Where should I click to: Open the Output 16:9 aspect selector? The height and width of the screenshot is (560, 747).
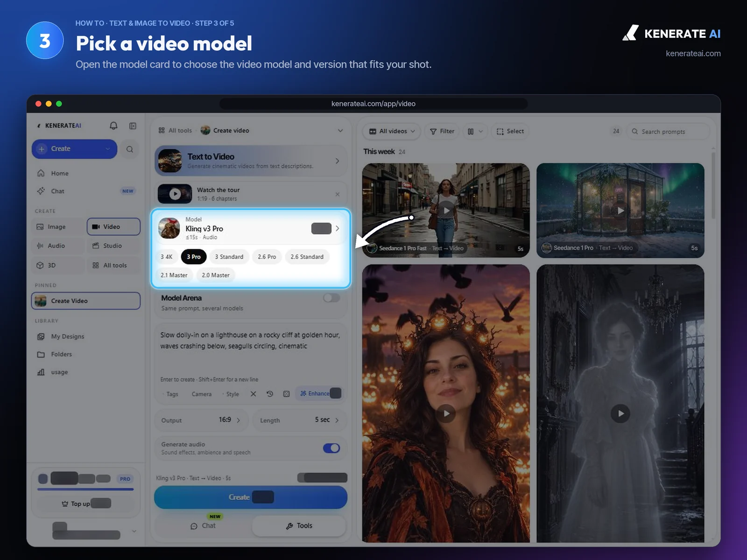click(x=202, y=420)
